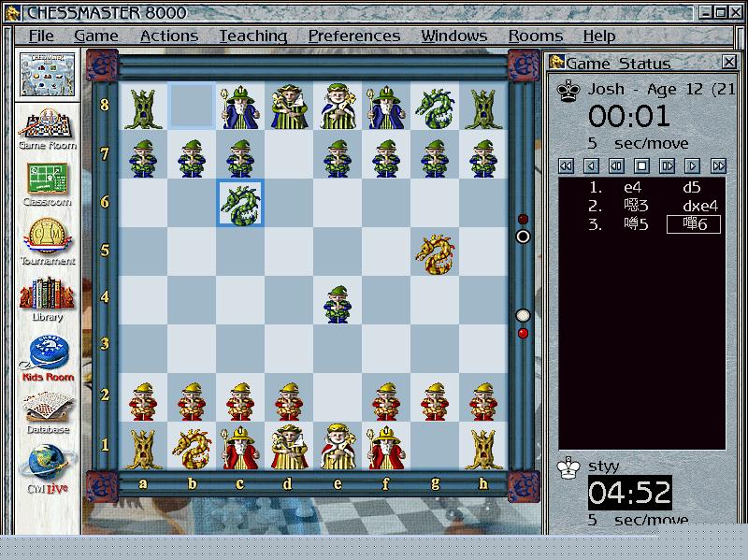Screen dimensions: 748x560
Task: Click Josh's 00:01 clock
Action: (x=628, y=116)
